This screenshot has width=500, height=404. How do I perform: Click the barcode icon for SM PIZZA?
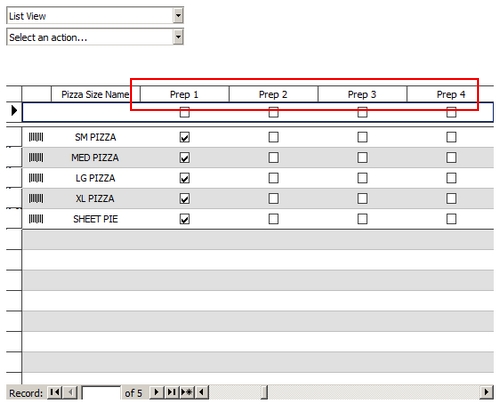36,137
